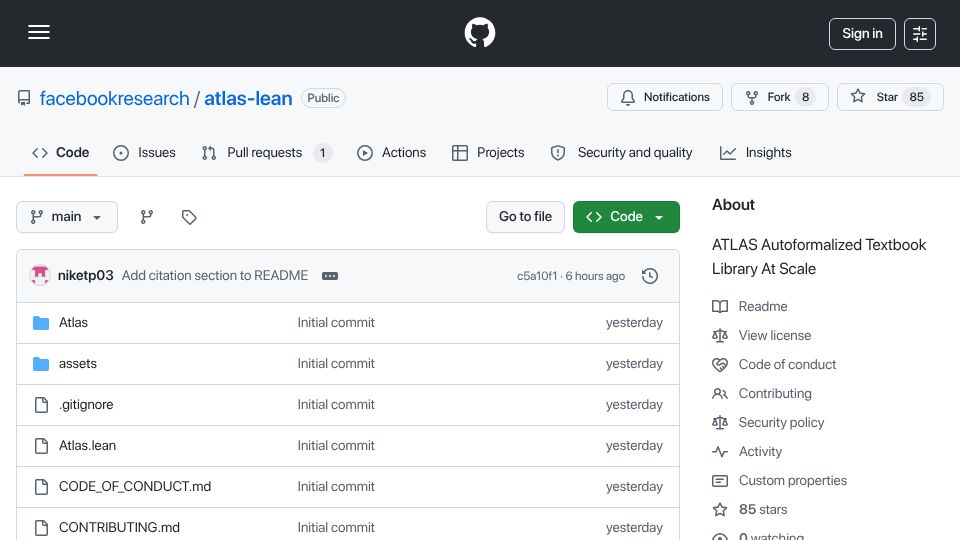The width and height of the screenshot is (960, 540).
Task: Open the Atlas.lean file
Action: [88, 446]
